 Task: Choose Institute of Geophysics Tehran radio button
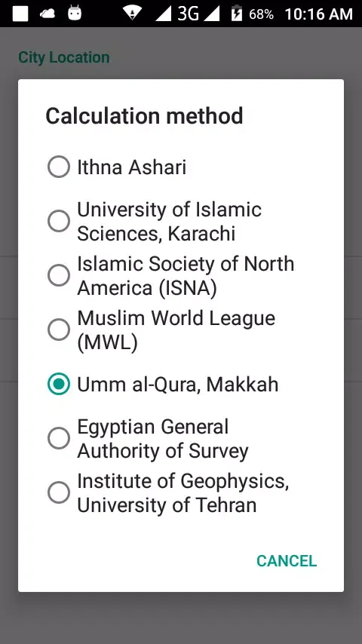point(59,492)
